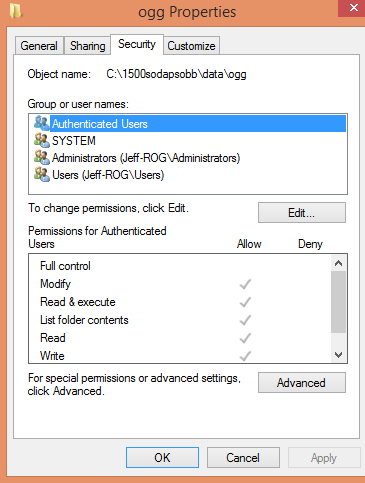The image size is (365, 483).
Task: Select Users (Jeff-ROG\Users) entry
Action: [x=108, y=175]
